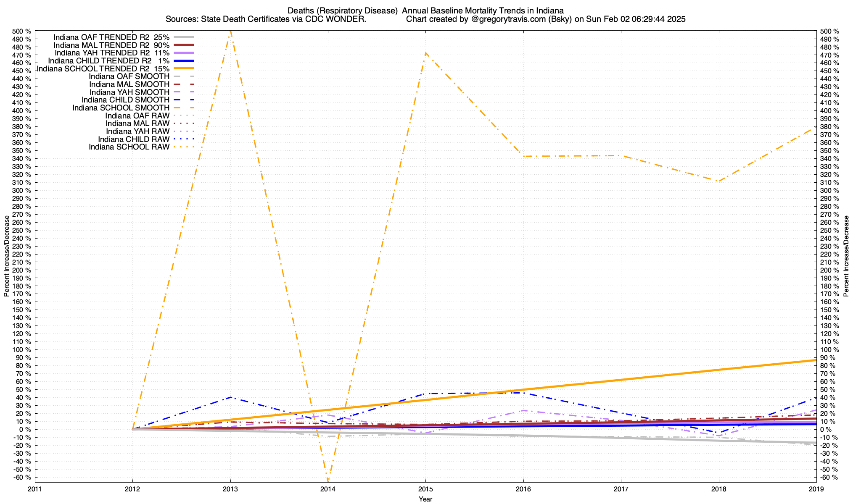Click the brown MAL TRENDED legend line sample
The height and width of the screenshot is (504, 861).
tap(183, 45)
